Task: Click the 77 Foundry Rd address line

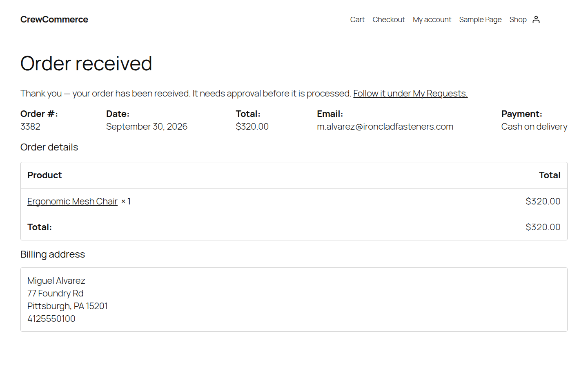Action: point(55,293)
